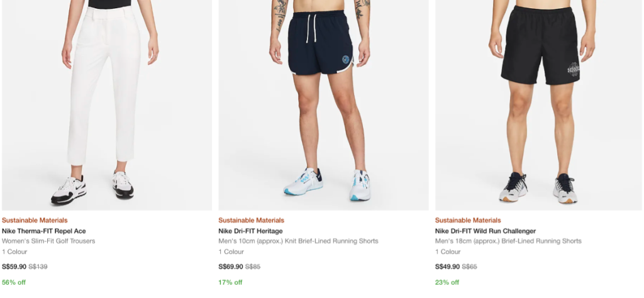The image size is (644, 298).
Task: Select Men's 10cm Knit Brief-Lined Running Shorts subtitle
Action: click(298, 241)
